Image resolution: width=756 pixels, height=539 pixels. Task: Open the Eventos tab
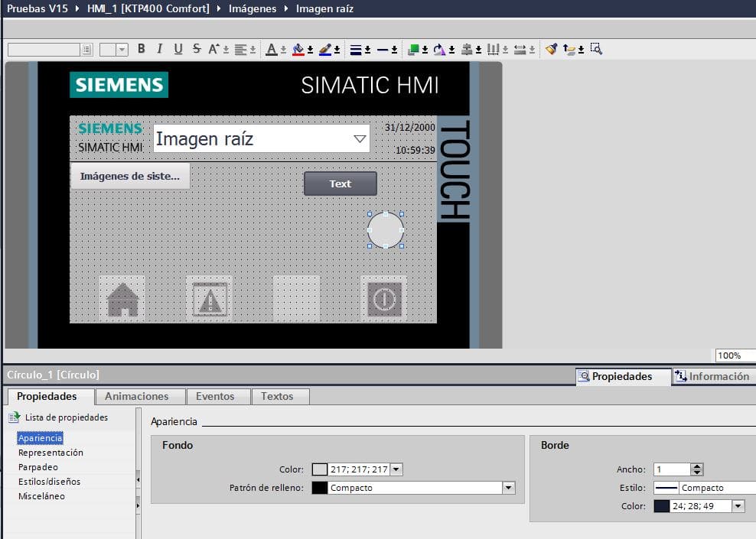tap(218, 396)
